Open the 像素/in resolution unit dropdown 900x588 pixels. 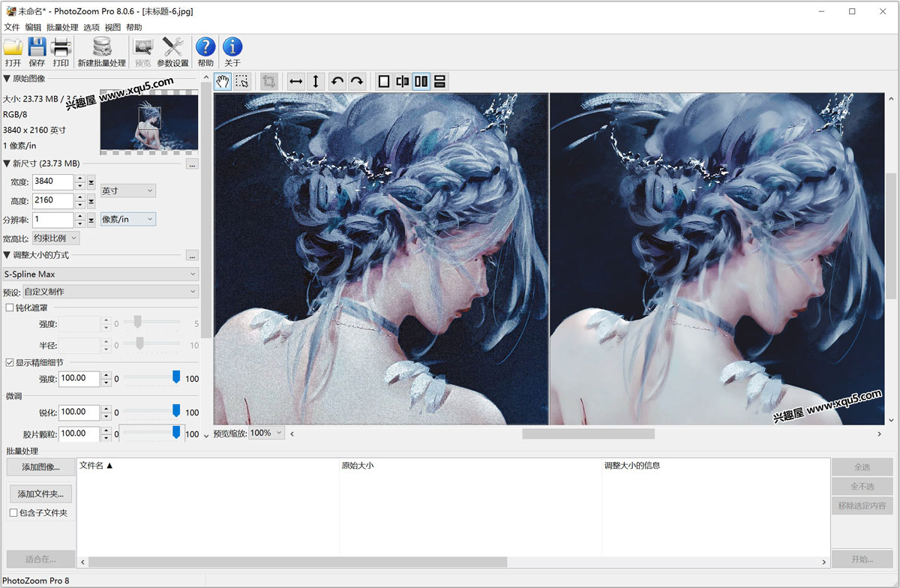pyautogui.click(x=128, y=219)
